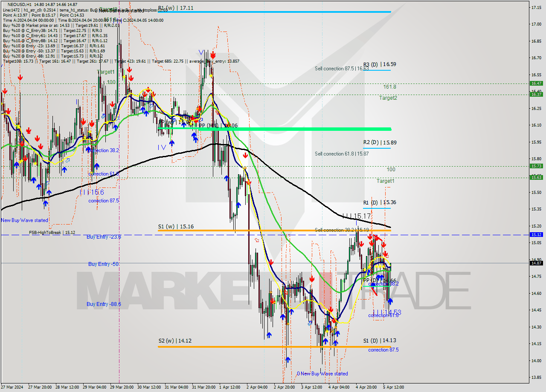Click the chart title 'NEOUSD,H1'

(x=19, y=4)
